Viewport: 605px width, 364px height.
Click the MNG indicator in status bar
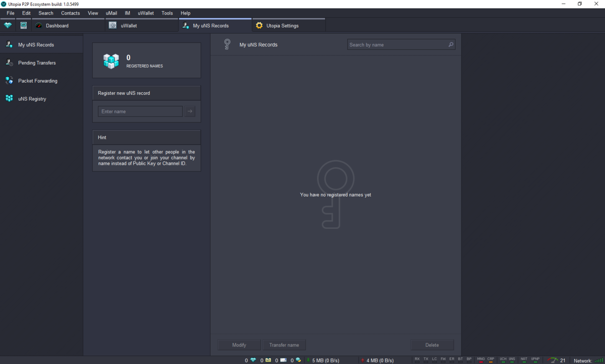(x=481, y=359)
